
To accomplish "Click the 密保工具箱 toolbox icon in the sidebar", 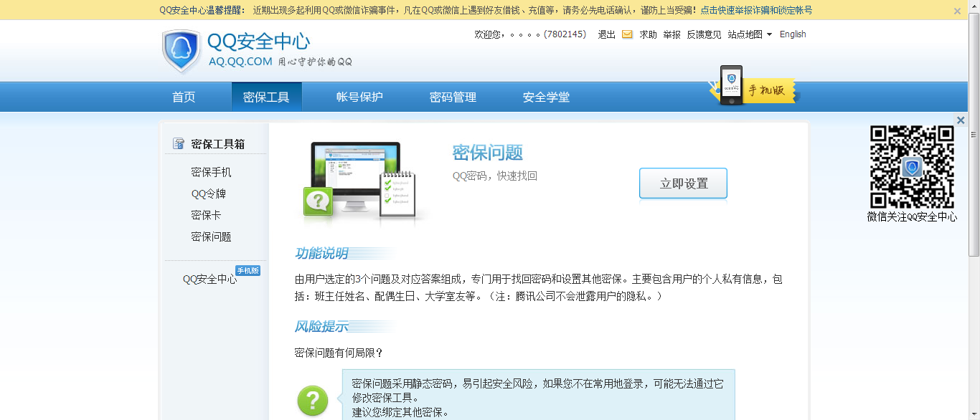I will [x=179, y=144].
